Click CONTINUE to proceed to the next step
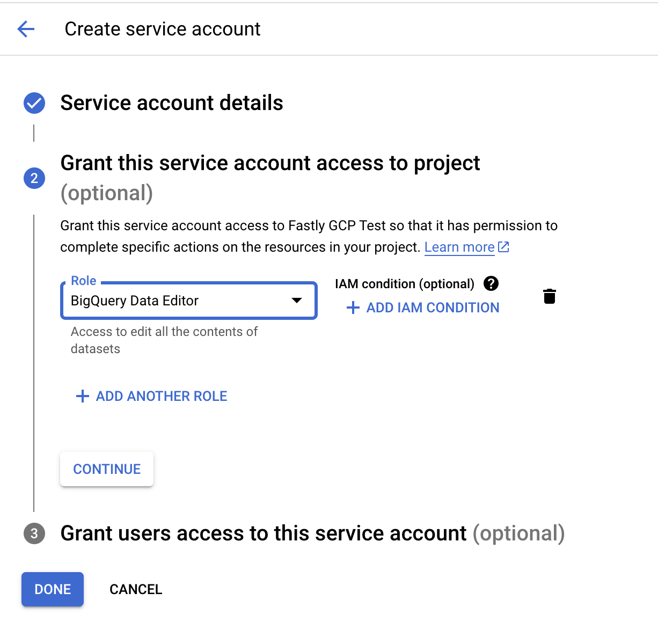Screen dimensions: 658x644 (106, 469)
